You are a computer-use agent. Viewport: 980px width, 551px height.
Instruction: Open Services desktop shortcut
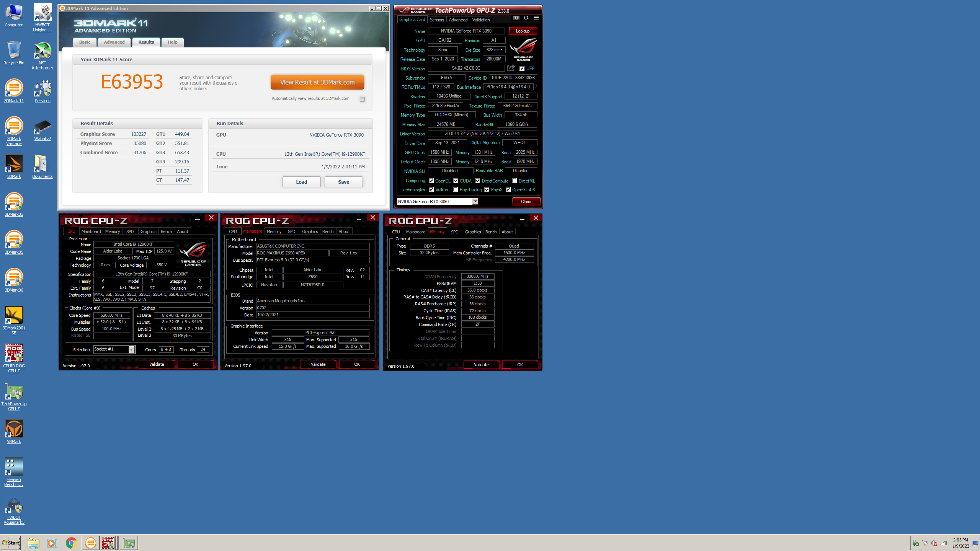click(42, 91)
